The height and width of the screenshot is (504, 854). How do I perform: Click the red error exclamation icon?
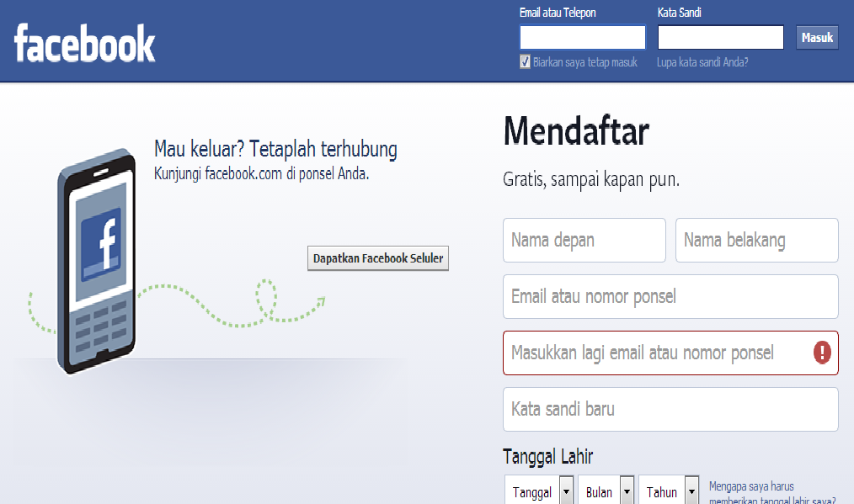click(822, 353)
